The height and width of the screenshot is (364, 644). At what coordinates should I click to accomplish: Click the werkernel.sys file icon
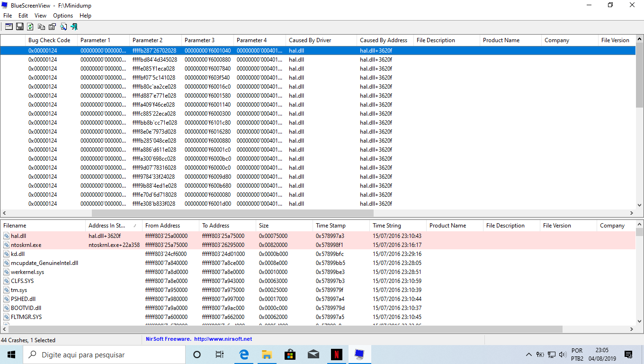[x=7, y=272]
